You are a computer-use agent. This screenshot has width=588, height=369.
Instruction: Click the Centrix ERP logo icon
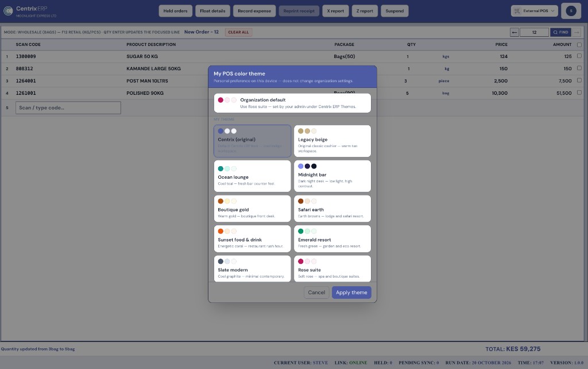click(x=8, y=11)
